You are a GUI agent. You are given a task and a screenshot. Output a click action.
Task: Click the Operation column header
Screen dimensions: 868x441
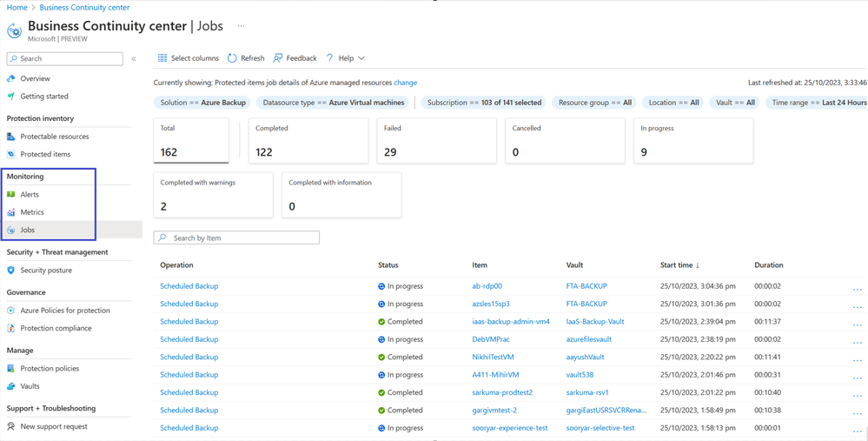tap(176, 265)
